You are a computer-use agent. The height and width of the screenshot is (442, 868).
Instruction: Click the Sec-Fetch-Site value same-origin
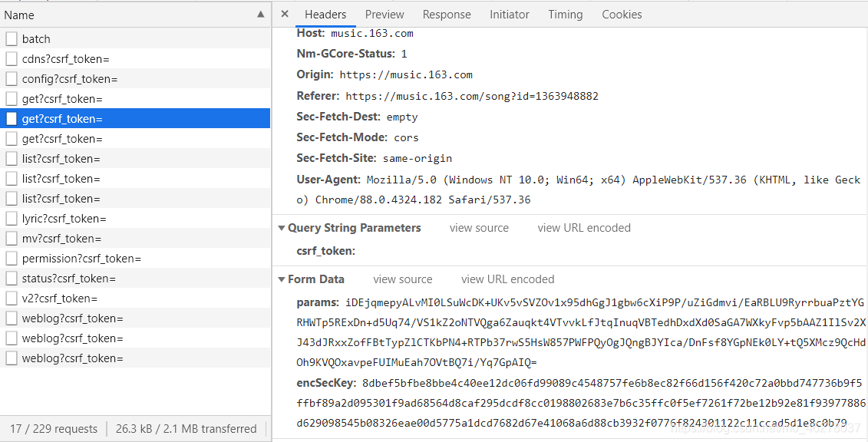417,159
